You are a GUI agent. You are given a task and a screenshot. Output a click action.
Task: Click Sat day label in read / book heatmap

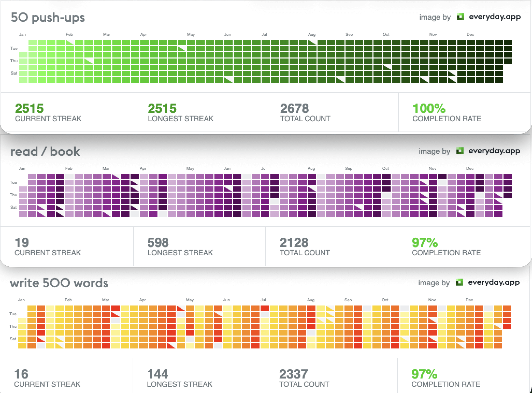tap(13, 207)
